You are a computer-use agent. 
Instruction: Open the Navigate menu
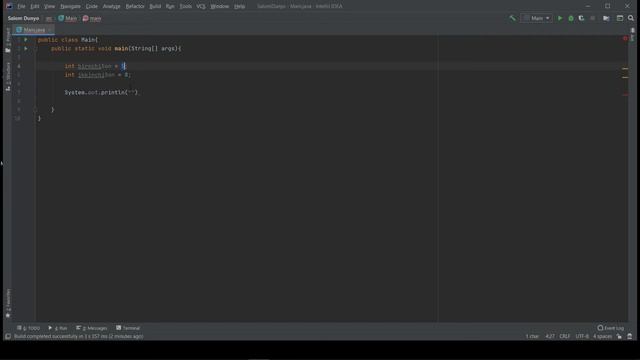tap(70, 7)
